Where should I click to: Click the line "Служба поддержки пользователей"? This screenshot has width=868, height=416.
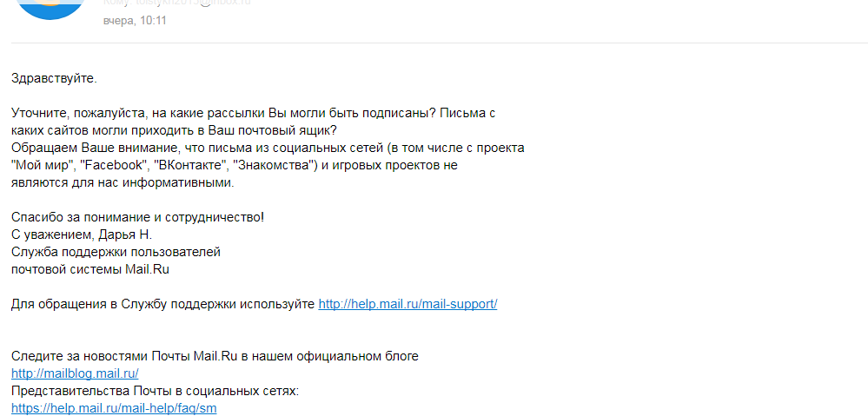[x=116, y=252]
